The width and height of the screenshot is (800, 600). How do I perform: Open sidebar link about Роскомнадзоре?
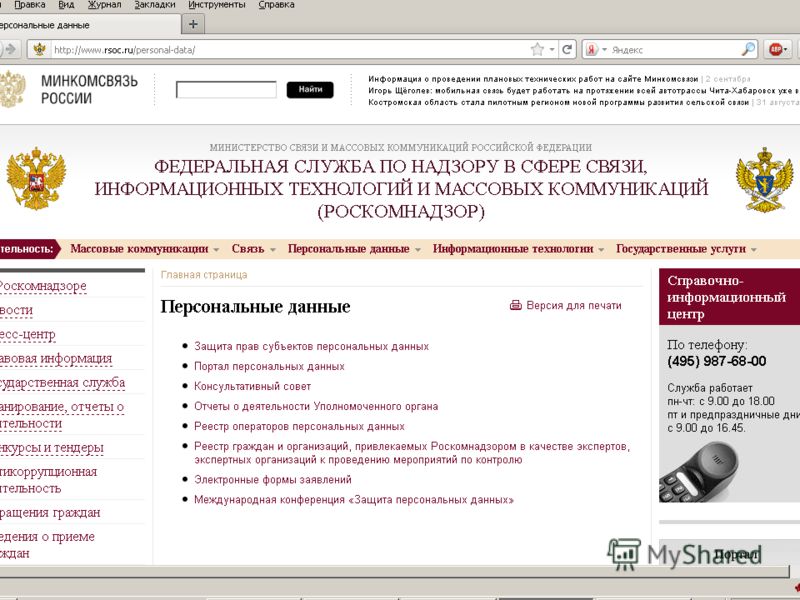43,286
